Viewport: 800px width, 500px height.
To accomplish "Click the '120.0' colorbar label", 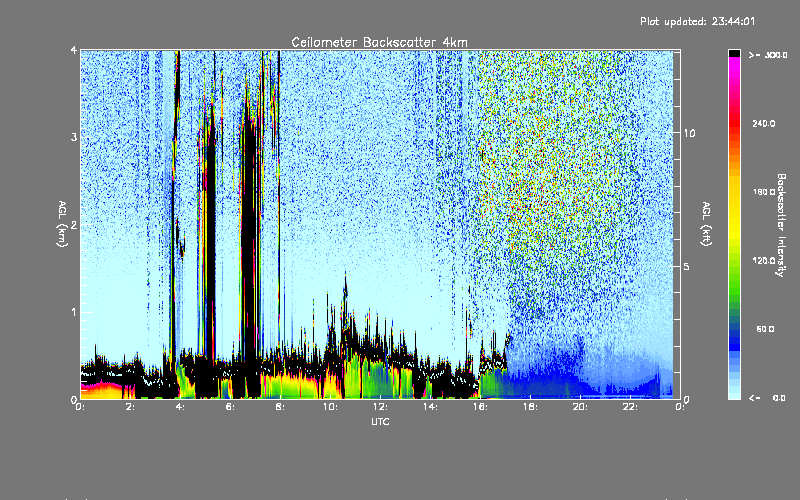I will pyautogui.click(x=764, y=261).
